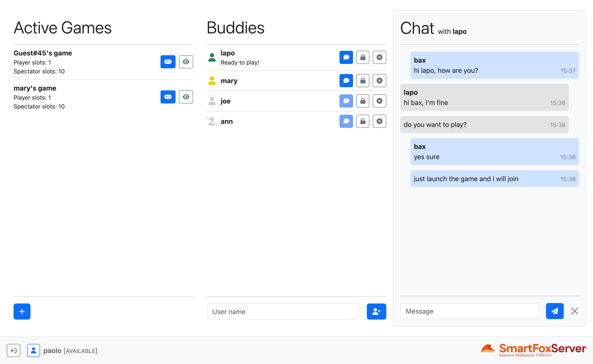The height and width of the screenshot is (364, 593).
Task: Click message 'hi lapo, how are you?'
Action: (x=446, y=70)
